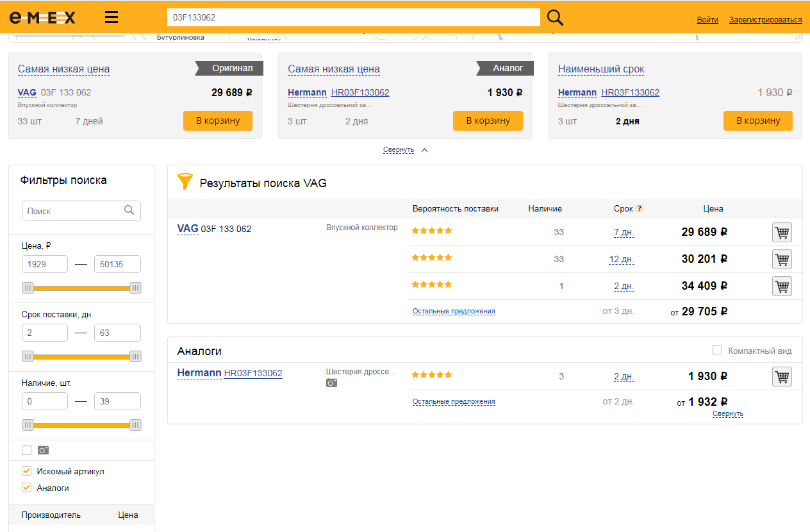This screenshot has height=532, width=810.
Task: Open HR03F133062 link in Аналоги table
Action: 253,373
